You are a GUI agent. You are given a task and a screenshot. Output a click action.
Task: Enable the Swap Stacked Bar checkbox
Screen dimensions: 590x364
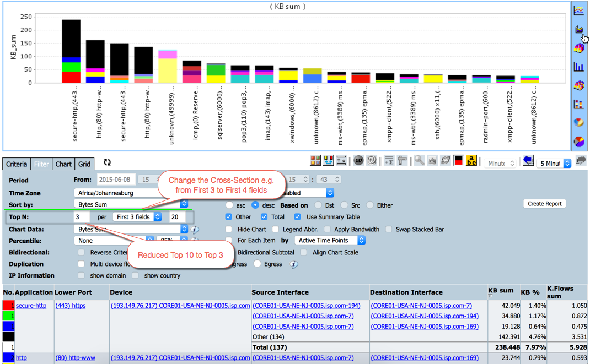click(x=389, y=229)
